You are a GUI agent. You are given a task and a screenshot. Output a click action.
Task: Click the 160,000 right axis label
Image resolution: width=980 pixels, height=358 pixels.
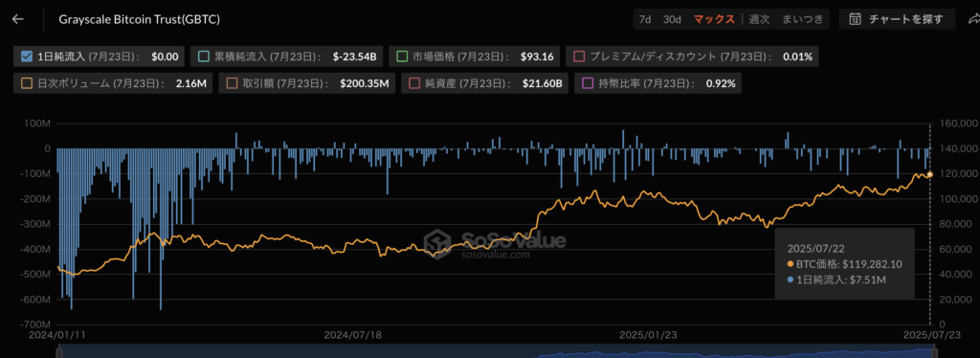960,123
